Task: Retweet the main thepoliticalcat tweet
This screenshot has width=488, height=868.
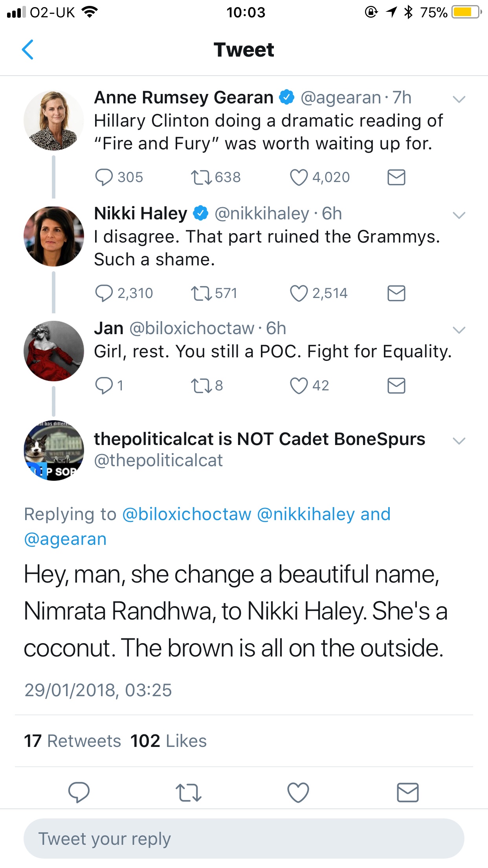Action: (x=189, y=793)
